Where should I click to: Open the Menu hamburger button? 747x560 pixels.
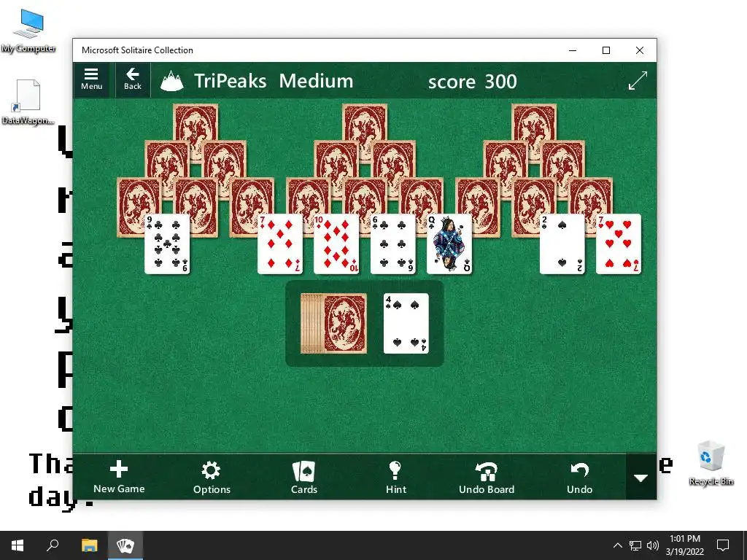91,79
